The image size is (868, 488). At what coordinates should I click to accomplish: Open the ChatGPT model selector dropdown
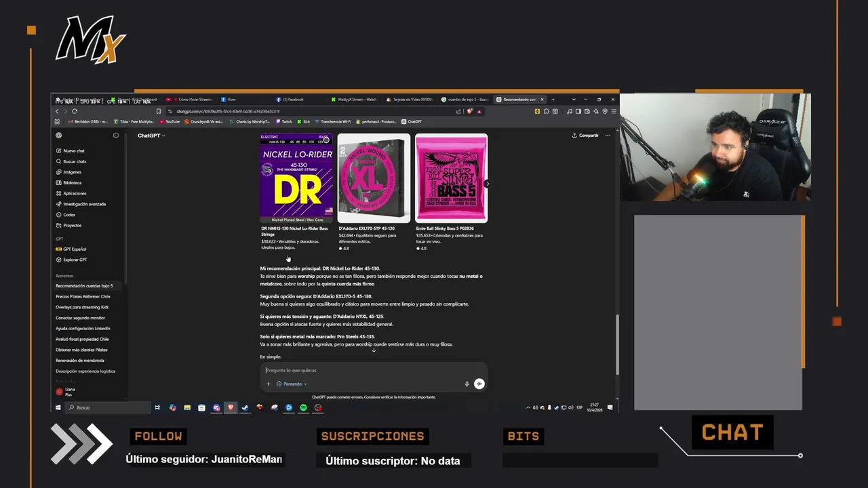click(151, 136)
